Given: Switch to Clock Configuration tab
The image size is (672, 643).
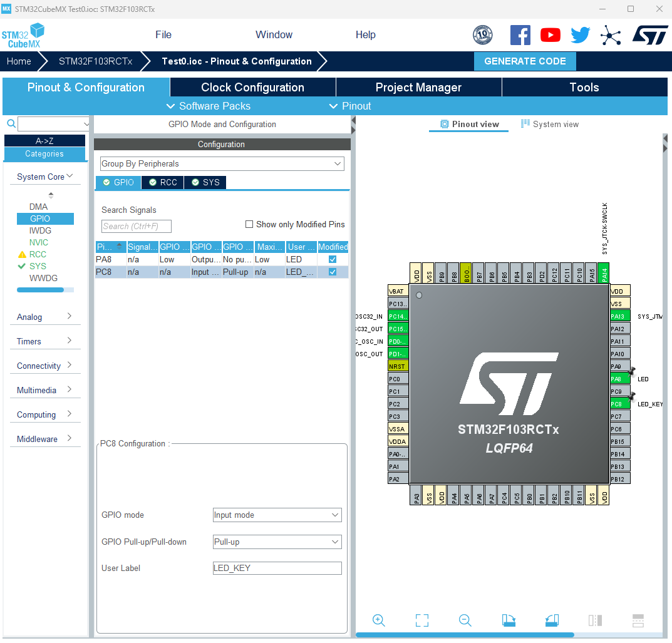Looking at the screenshot, I should pos(253,88).
